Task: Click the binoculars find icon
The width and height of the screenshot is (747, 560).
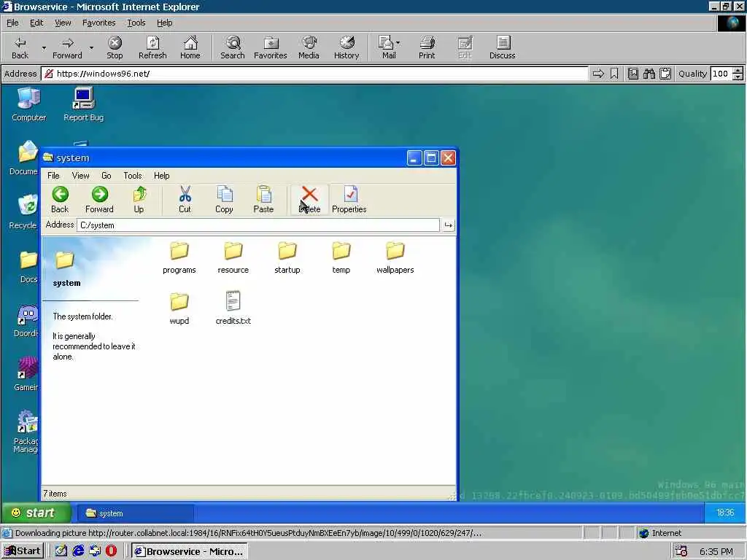Action: click(x=649, y=74)
